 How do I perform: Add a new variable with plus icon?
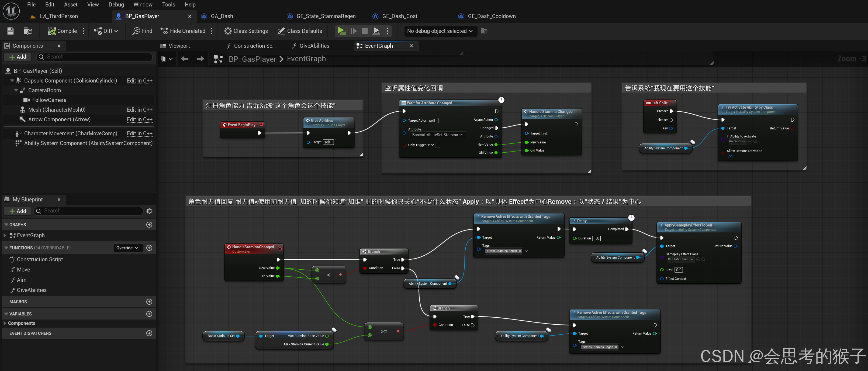tap(149, 314)
